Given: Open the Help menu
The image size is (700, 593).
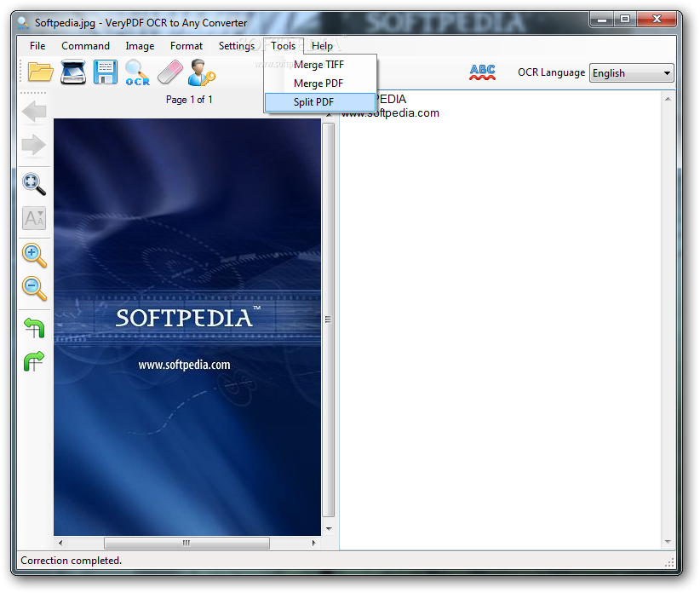Looking at the screenshot, I should (x=322, y=46).
